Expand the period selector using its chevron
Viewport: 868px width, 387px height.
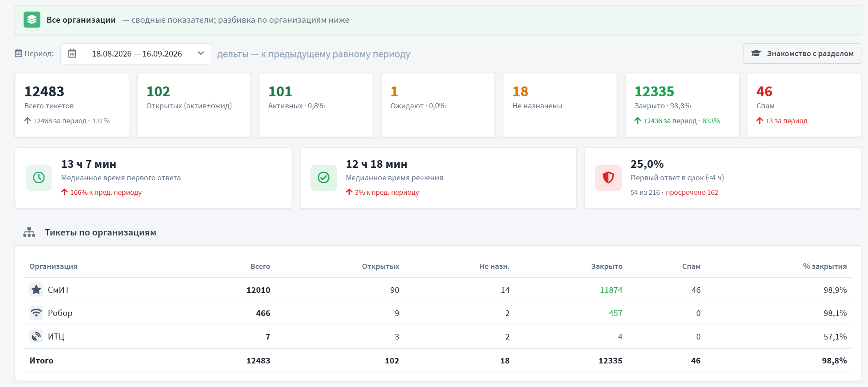click(x=201, y=54)
